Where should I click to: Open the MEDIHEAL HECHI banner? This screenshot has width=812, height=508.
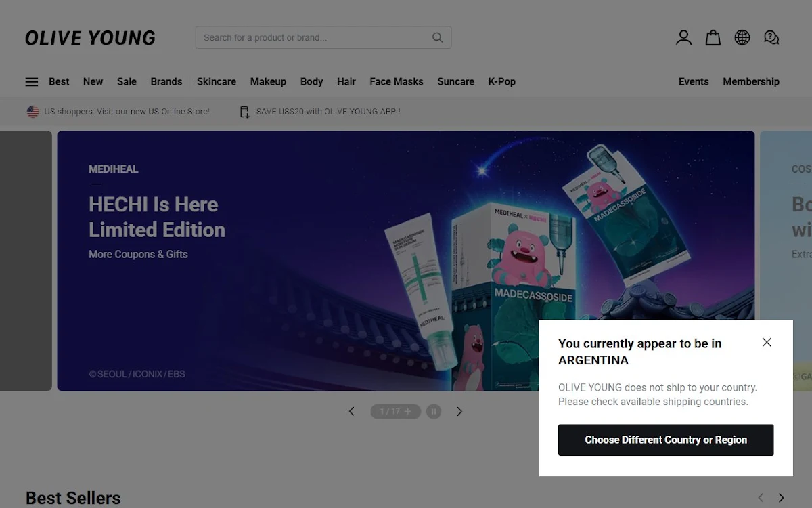point(406,261)
